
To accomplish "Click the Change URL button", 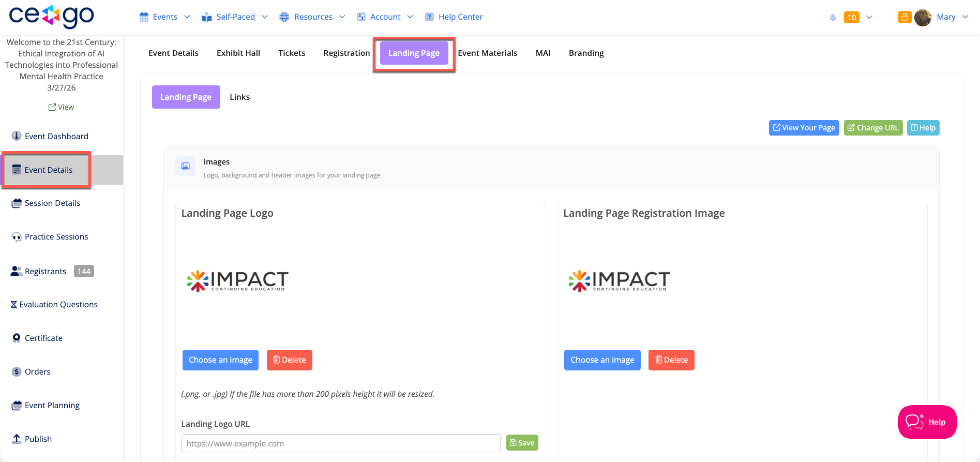I will [x=873, y=128].
